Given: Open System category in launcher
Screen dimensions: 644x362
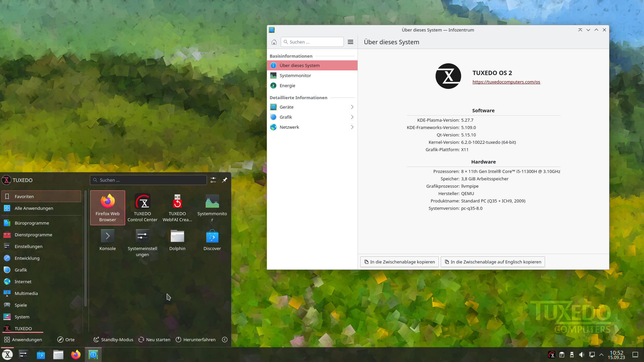Looking at the screenshot, I should point(41,317).
